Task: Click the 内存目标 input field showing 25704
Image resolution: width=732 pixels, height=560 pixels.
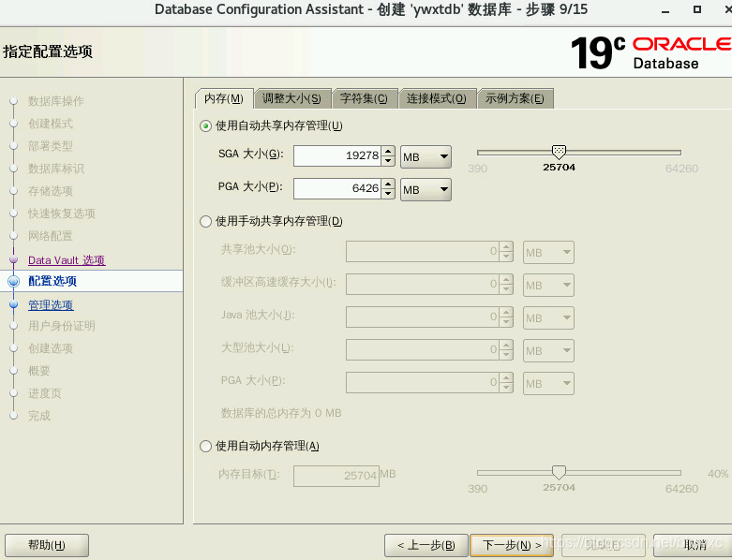Action: 336,476
